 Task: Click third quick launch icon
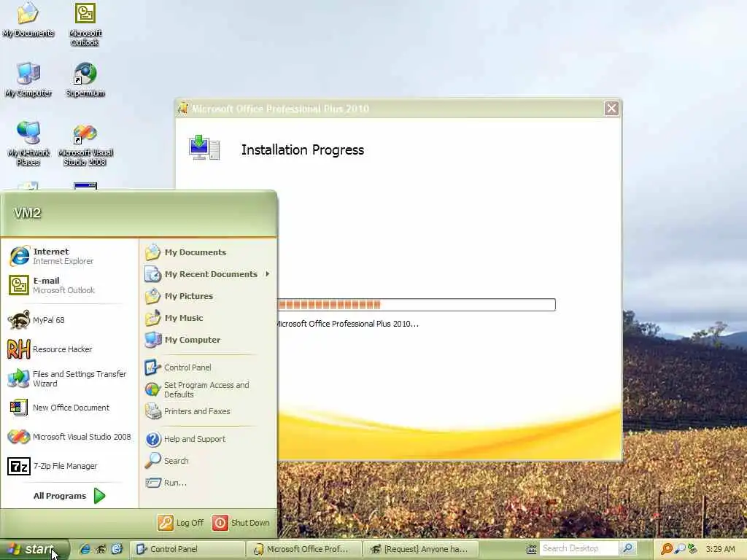(117, 549)
